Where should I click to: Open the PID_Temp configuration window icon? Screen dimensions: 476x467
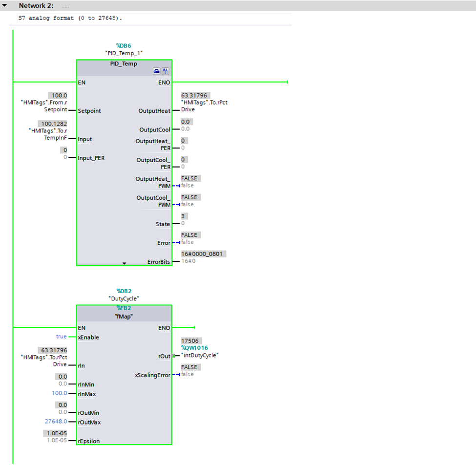coord(156,71)
